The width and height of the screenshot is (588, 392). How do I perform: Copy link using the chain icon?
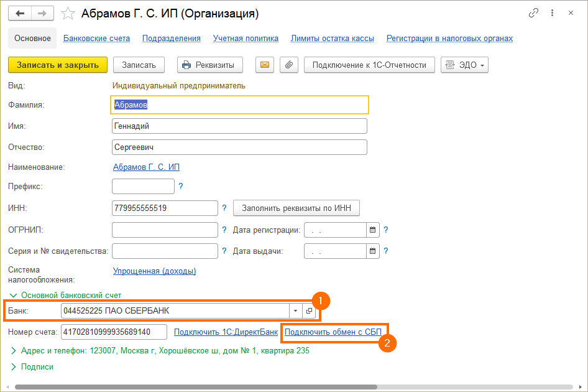pyautogui.click(x=533, y=12)
